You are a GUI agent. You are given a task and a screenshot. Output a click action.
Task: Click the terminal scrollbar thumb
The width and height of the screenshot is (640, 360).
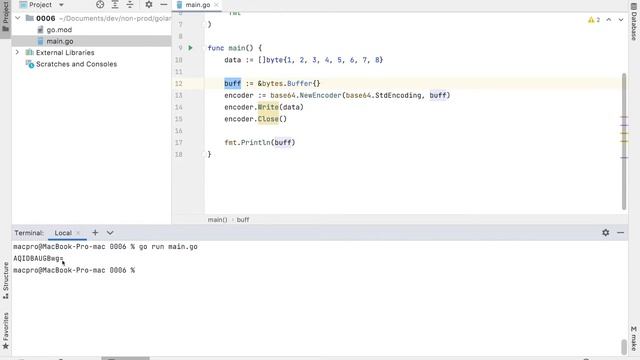coord(624,347)
